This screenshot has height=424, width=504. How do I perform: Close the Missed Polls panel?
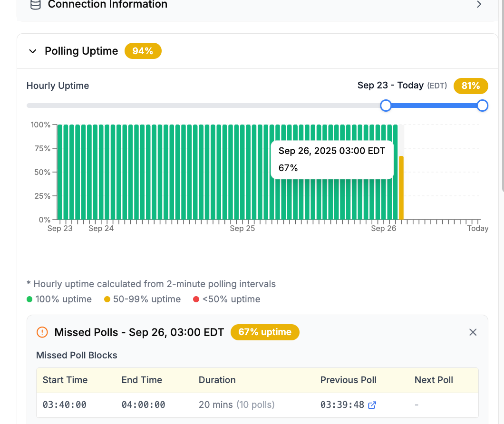[473, 332]
